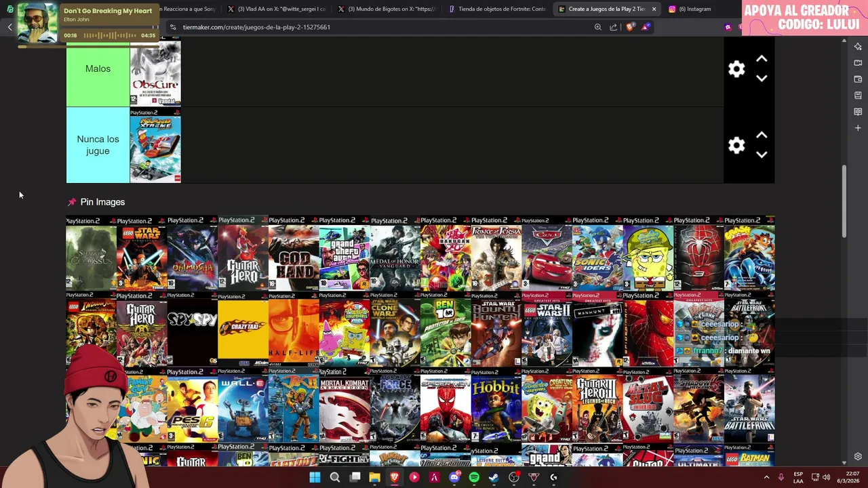
Task: Click the Malos tier label
Action: coord(98,68)
